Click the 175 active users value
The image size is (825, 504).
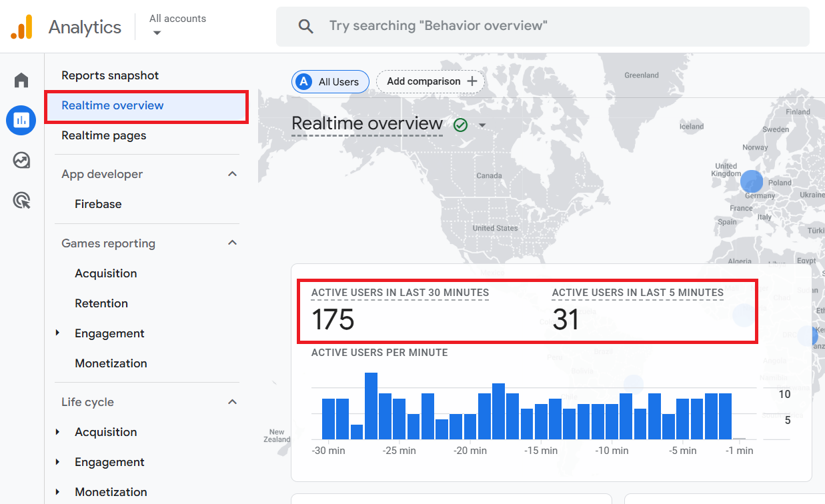(x=333, y=320)
